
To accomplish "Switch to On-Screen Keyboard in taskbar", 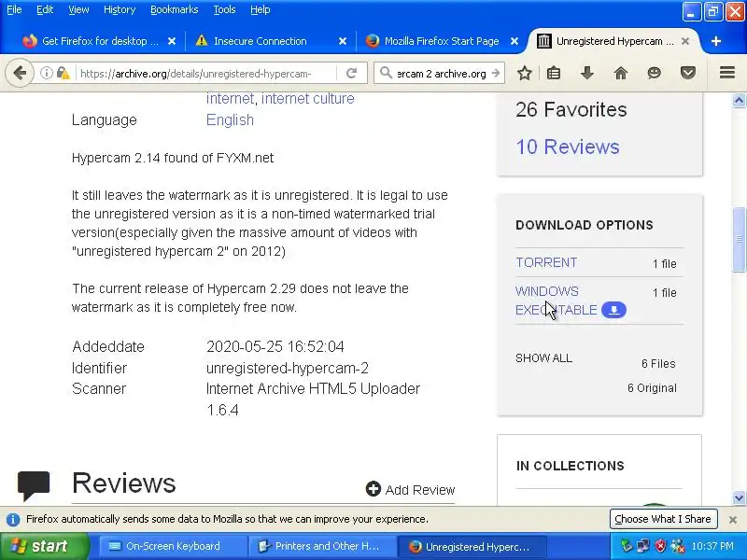I will pos(172,546).
